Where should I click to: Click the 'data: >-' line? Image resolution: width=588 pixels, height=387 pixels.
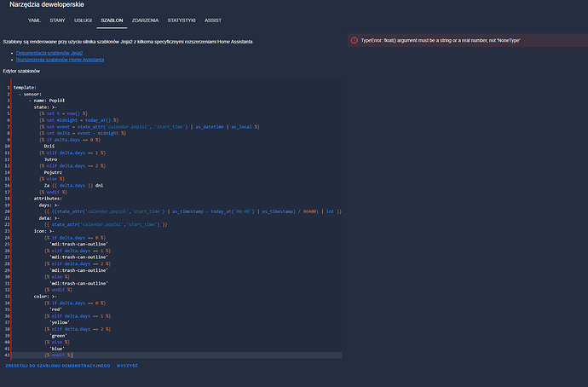49,218
